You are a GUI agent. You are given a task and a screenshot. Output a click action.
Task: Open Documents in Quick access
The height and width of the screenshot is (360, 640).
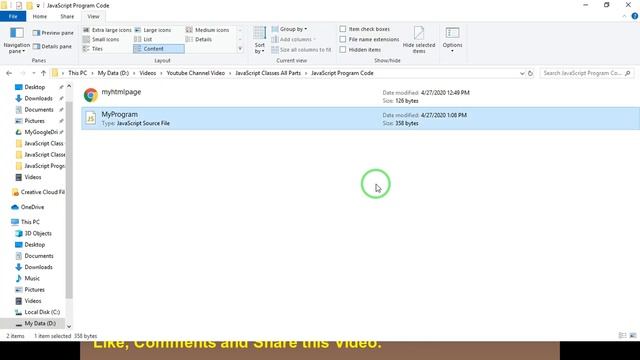[39, 109]
